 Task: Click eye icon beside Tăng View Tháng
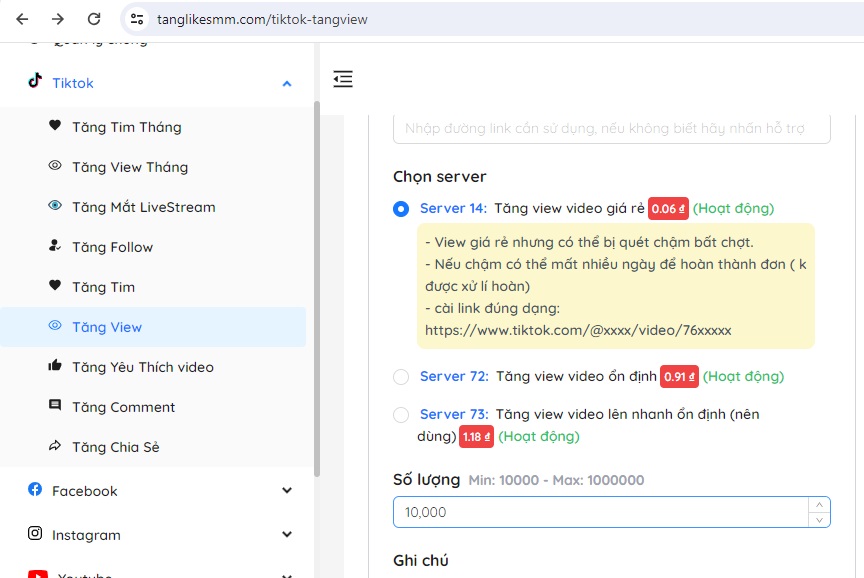55,165
